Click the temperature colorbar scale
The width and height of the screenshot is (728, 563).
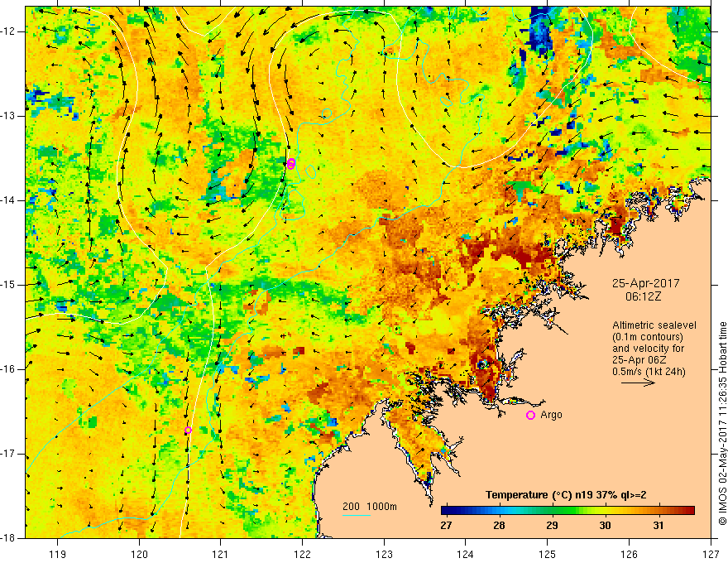[568, 511]
